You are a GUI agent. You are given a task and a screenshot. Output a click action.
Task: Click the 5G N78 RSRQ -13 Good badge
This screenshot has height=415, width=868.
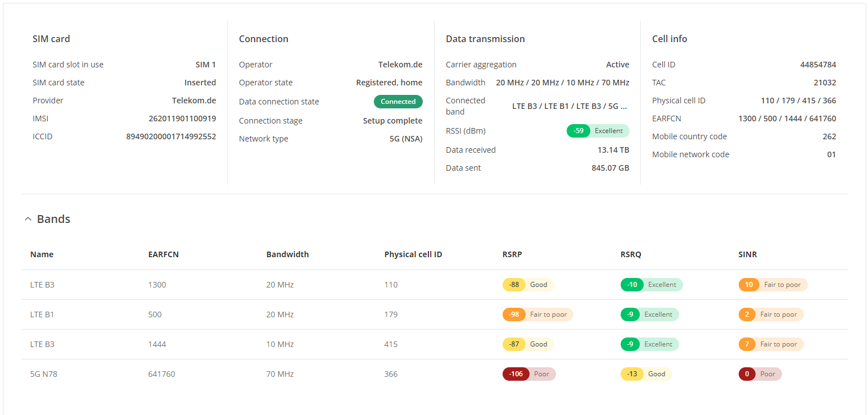pos(646,374)
